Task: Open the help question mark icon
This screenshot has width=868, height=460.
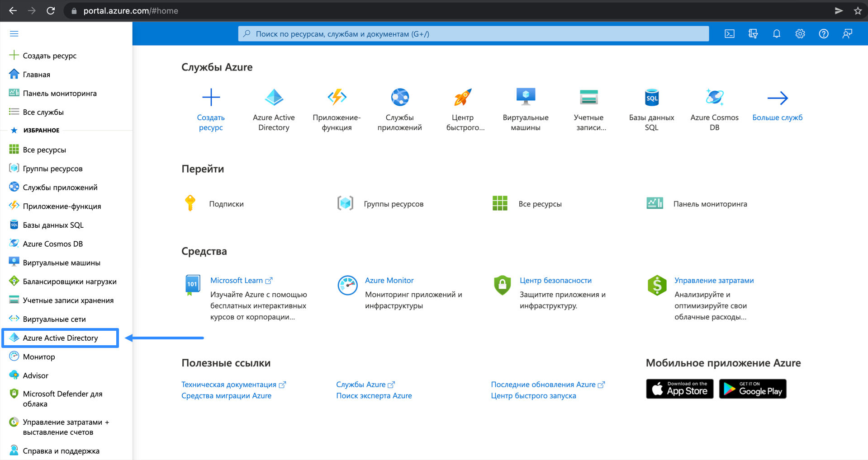Action: tap(824, 34)
